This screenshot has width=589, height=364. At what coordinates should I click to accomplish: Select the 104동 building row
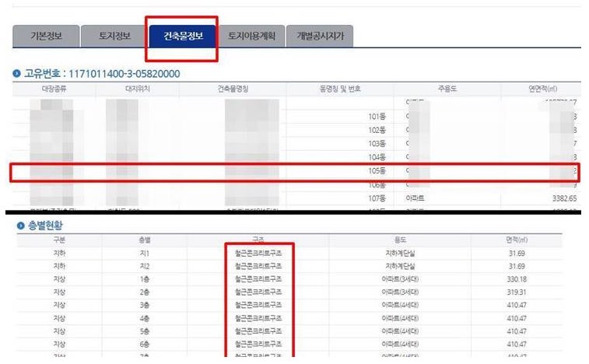[x=296, y=157]
